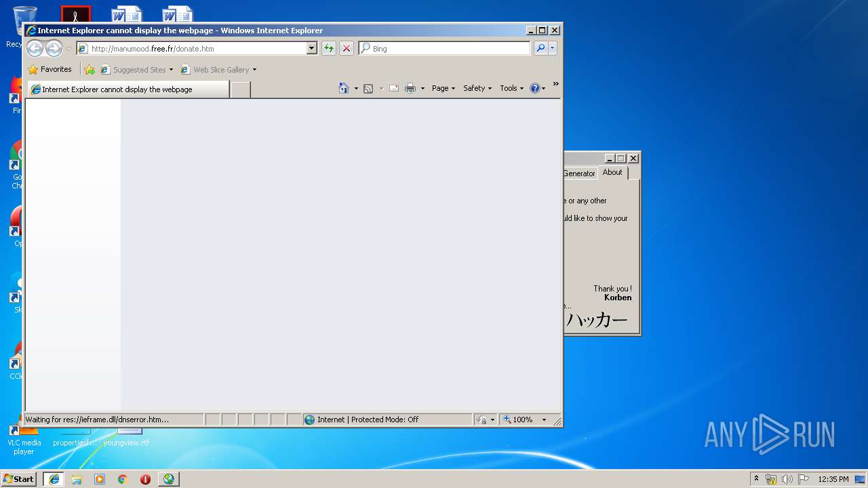Open the recent pages dropdown beside Forward
This screenshot has width=868, height=488.
pos(68,49)
